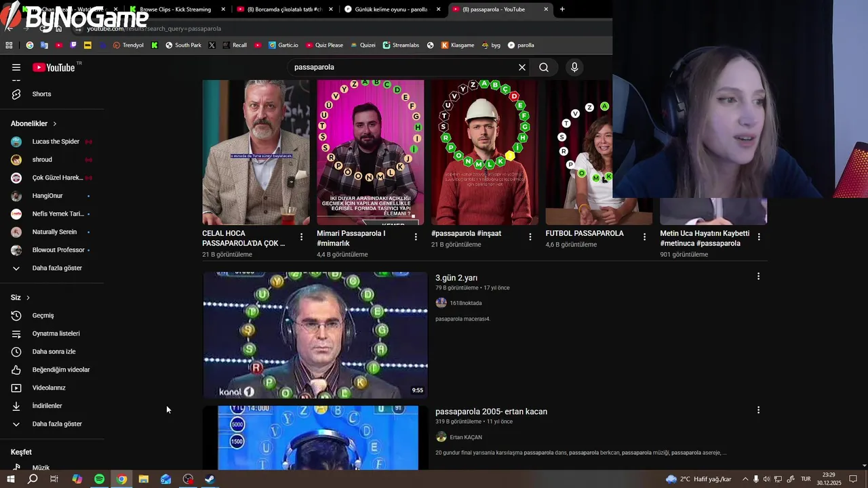Open File Explorer from the taskbar
This screenshot has height=488, width=868.
[x=144, y=479]
